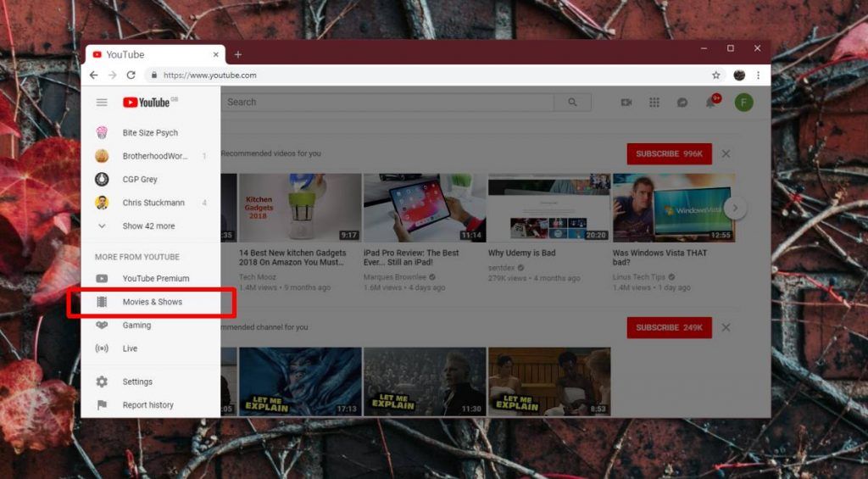Open the CGP Grey channel
The image size is (868, 479).
pos(140,180)
